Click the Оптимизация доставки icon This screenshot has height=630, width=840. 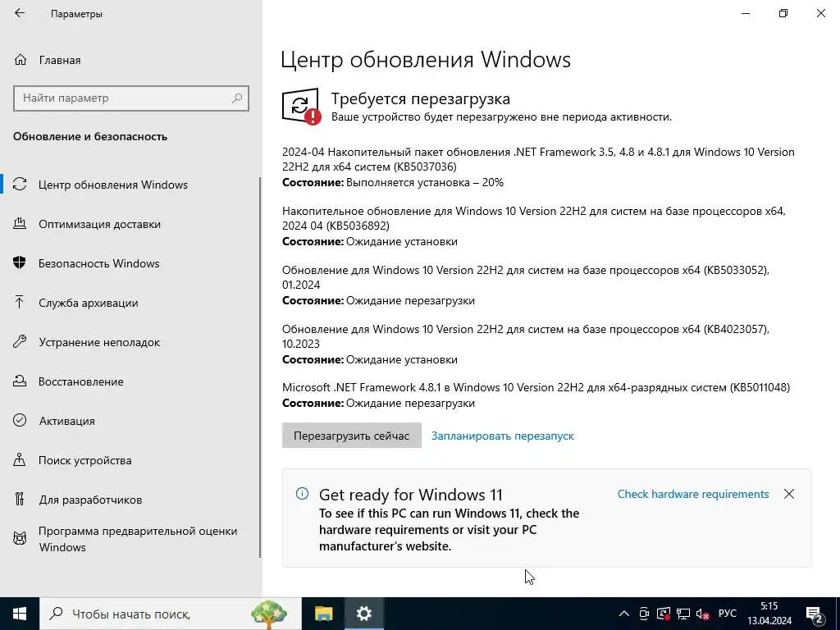pyautogui.click(x=20, y=224)
